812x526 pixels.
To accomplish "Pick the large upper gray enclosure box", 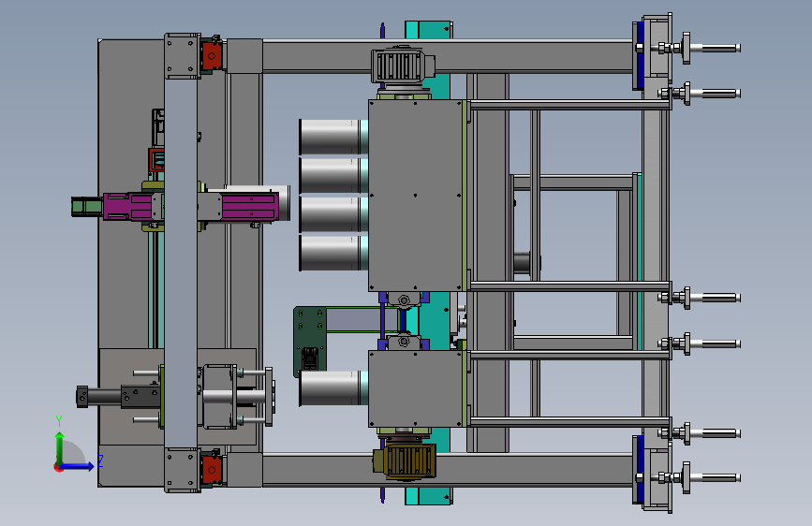I will 416,196.
